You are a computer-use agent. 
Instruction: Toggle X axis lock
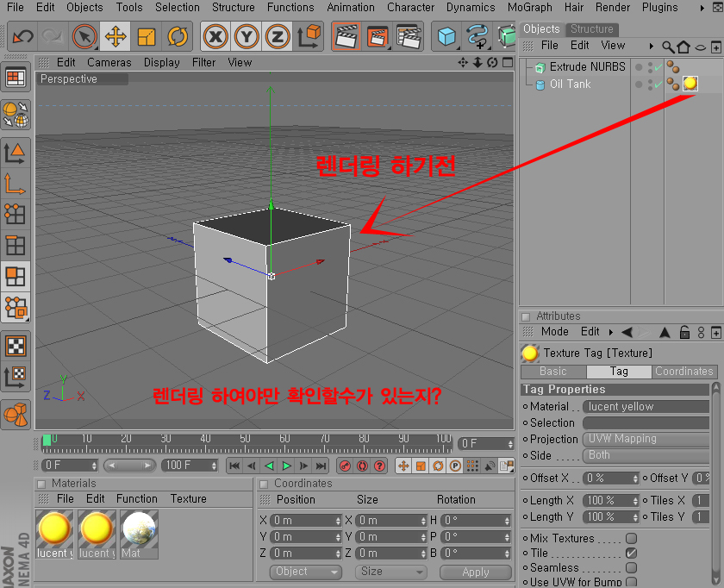pos(215,36)
